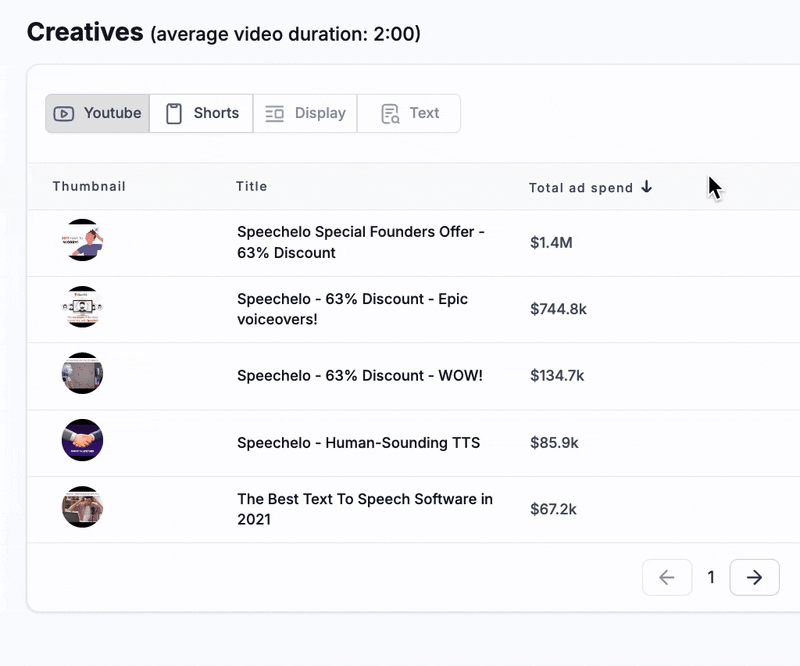The height and width of the screenshot is (666, 800).
Task: Click the sort arrow beside Total ad spend
Action: pyautogui.click(x=647, y=187)
